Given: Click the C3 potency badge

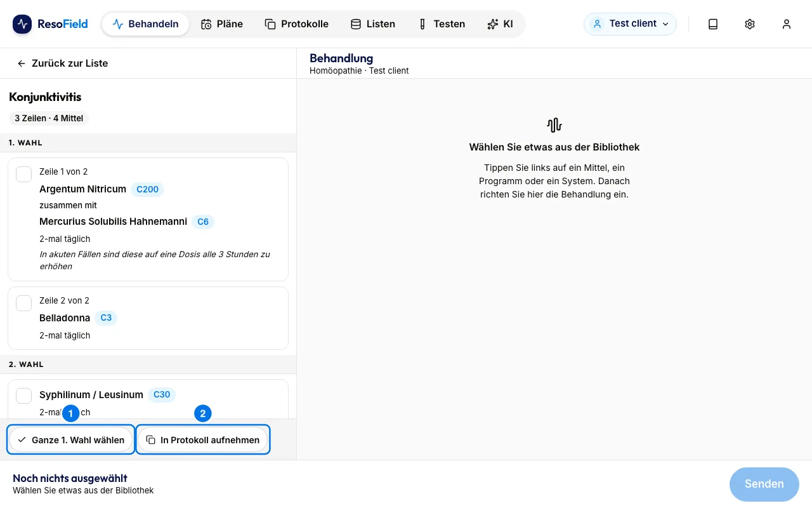Looking at the screenshot, I should [x=106, y=318].
